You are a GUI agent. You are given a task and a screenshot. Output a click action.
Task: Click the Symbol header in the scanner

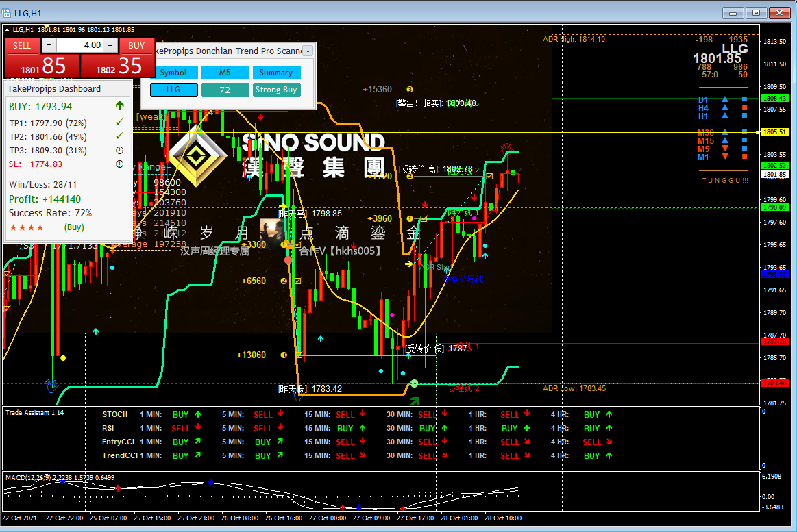[x=173, y=73]
